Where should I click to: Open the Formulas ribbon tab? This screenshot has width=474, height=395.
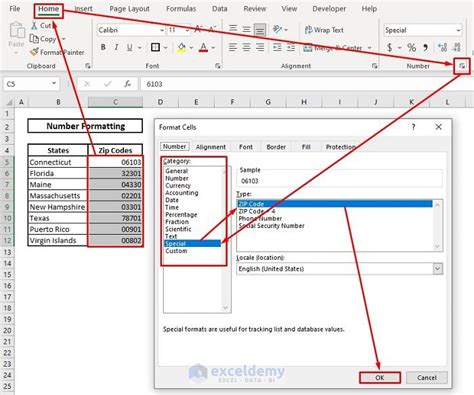[181, 9]
